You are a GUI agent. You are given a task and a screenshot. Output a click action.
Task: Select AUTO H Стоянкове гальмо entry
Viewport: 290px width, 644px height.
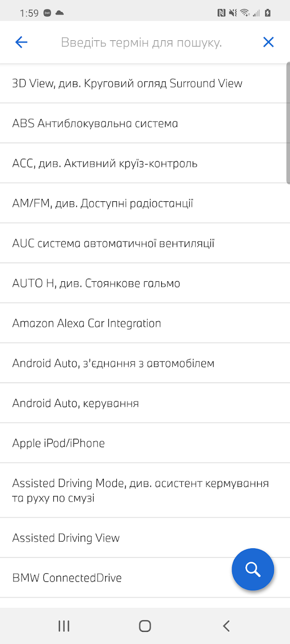[96, 284]
